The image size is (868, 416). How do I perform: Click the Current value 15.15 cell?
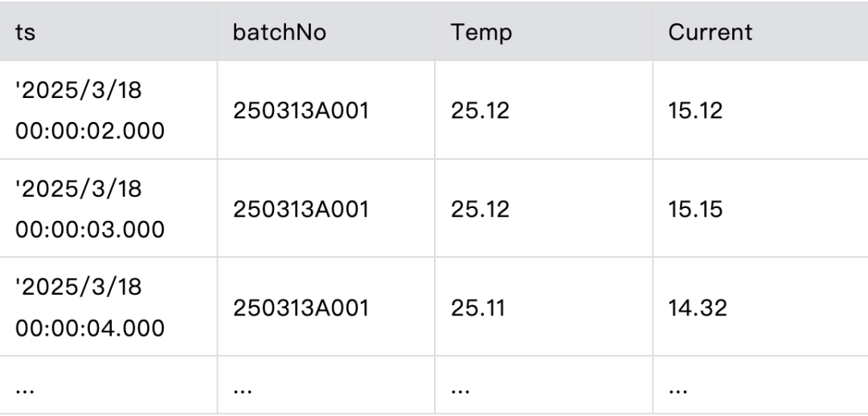click(x=696, y=209)
